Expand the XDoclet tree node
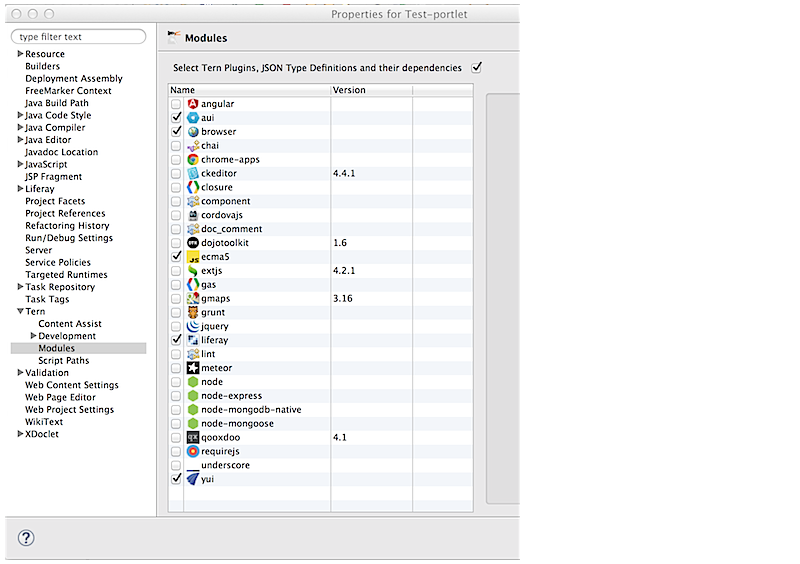This screenshot has height=564, width=800. tap(20, 433)
